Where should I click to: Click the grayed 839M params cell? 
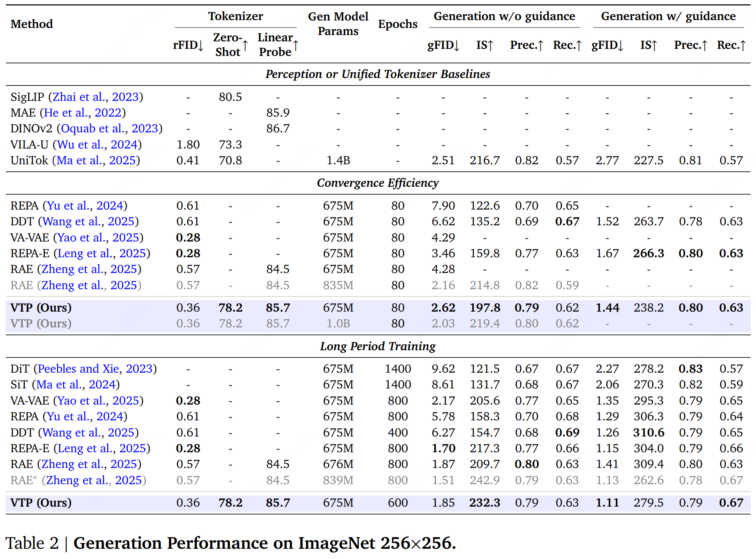tap(338, 480)
